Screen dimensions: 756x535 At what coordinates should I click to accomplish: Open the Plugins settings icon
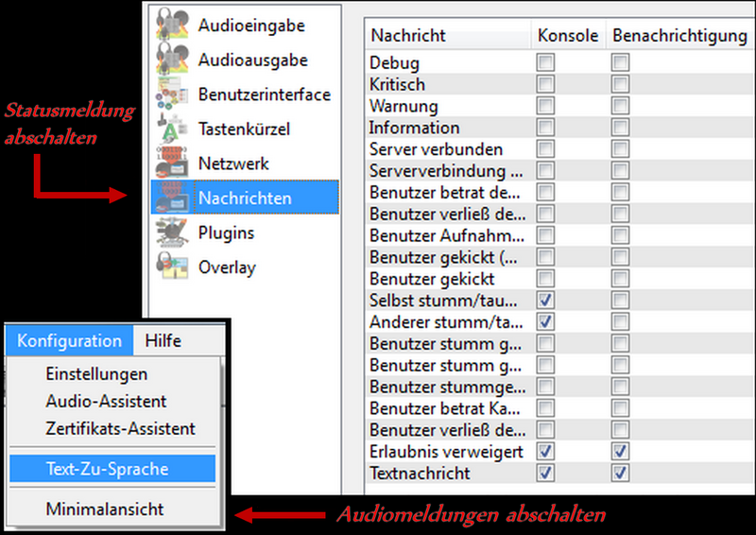(172, 232)
